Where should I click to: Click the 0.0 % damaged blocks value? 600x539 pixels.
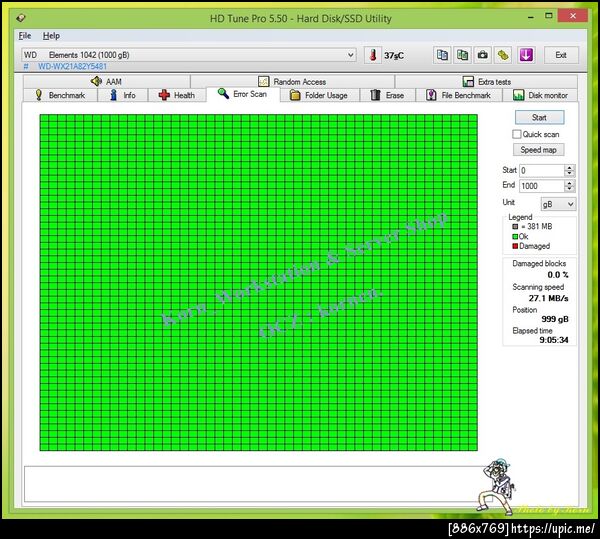[x=558, y=275]
